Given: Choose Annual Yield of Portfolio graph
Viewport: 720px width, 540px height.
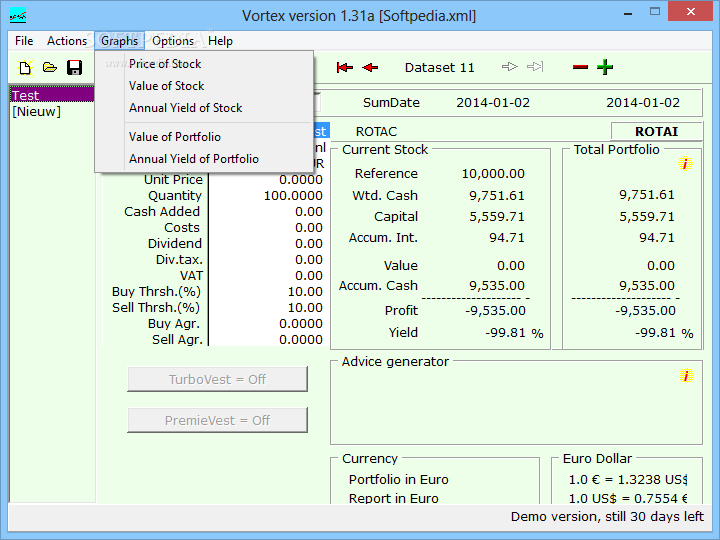Looking at the screenshot, I should coord(204,159).
